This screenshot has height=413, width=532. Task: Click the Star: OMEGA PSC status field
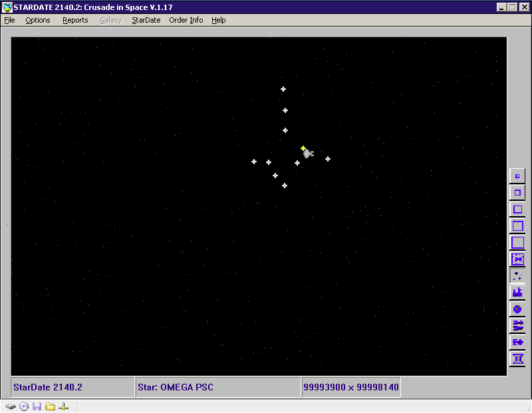click(218, 387)
